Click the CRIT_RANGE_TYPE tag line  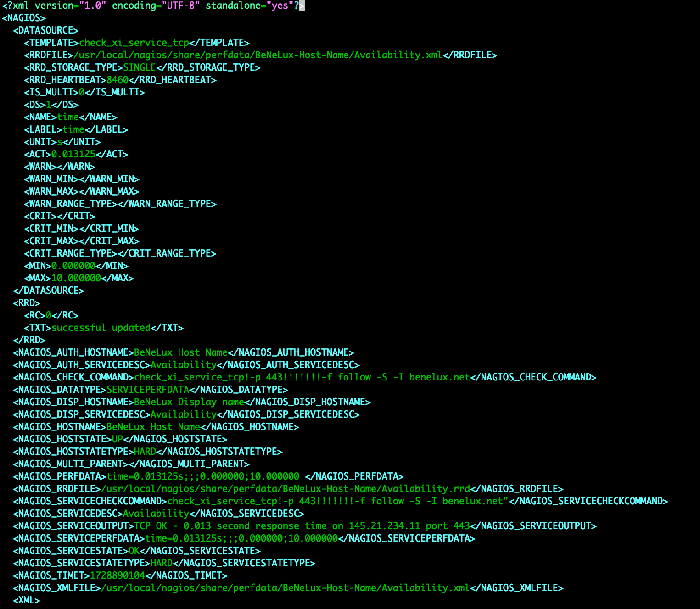[120, 253]
